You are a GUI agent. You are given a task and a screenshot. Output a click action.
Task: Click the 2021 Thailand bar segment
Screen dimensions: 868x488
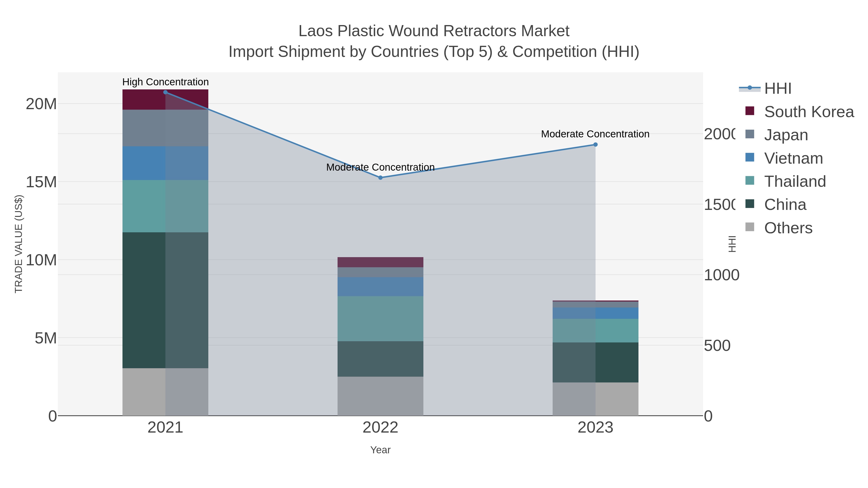(x=165, y=206)
